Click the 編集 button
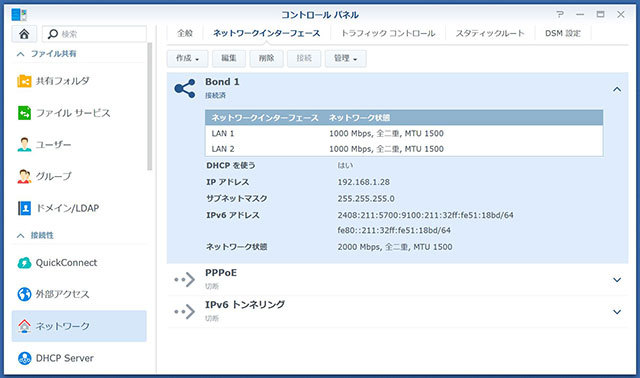The width and height of the screenshot is (640, 378). 229,58
